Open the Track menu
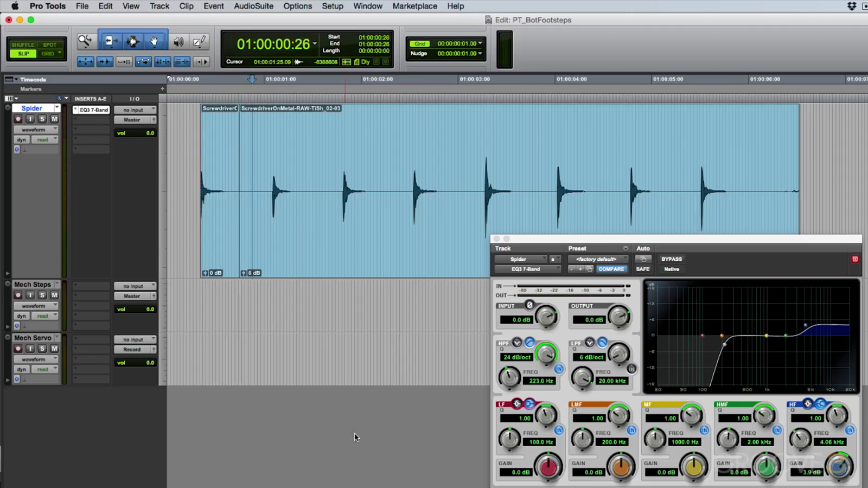 point(159,6)
